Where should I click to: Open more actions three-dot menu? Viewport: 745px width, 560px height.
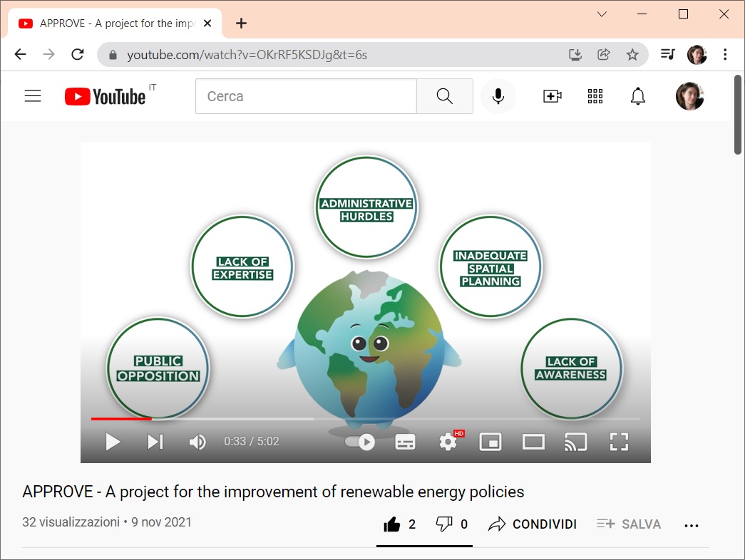(692, 525)
